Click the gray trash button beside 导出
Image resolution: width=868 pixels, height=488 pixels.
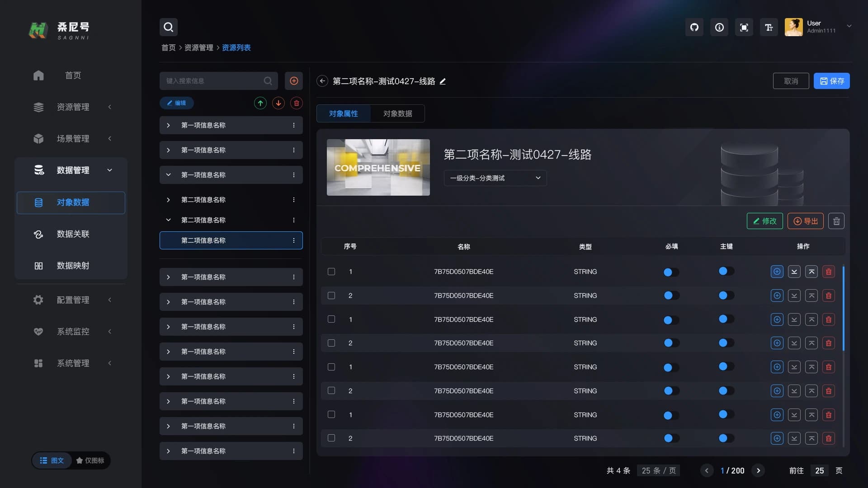tap(836, 221)
